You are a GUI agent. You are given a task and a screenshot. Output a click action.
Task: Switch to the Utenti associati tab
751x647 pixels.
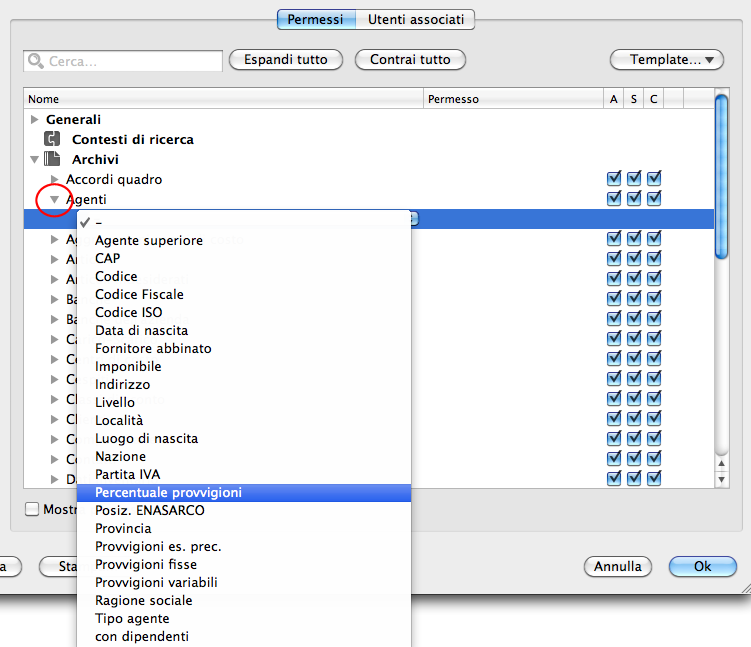pyautogui.click(x=415, y=19)
